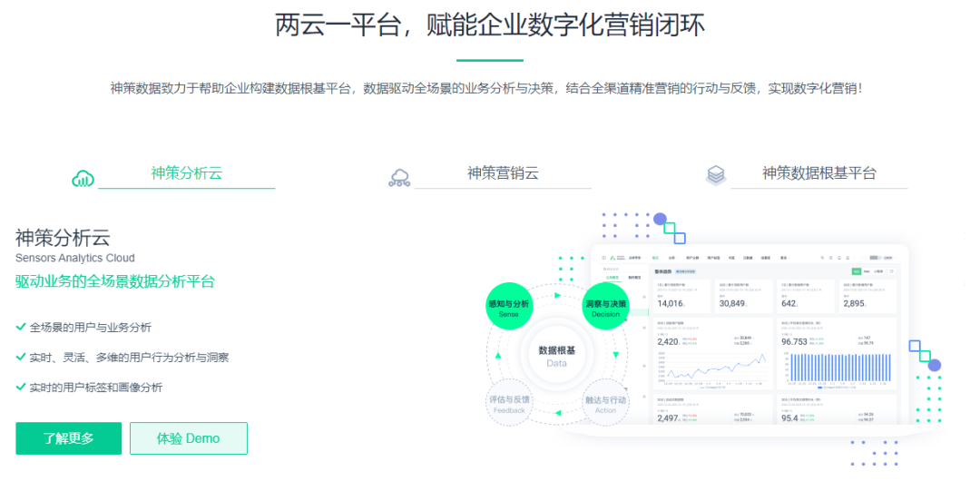Click the 96.753 metric value
The height and width of the screenshot is (491, 980).
coord(794,341)
